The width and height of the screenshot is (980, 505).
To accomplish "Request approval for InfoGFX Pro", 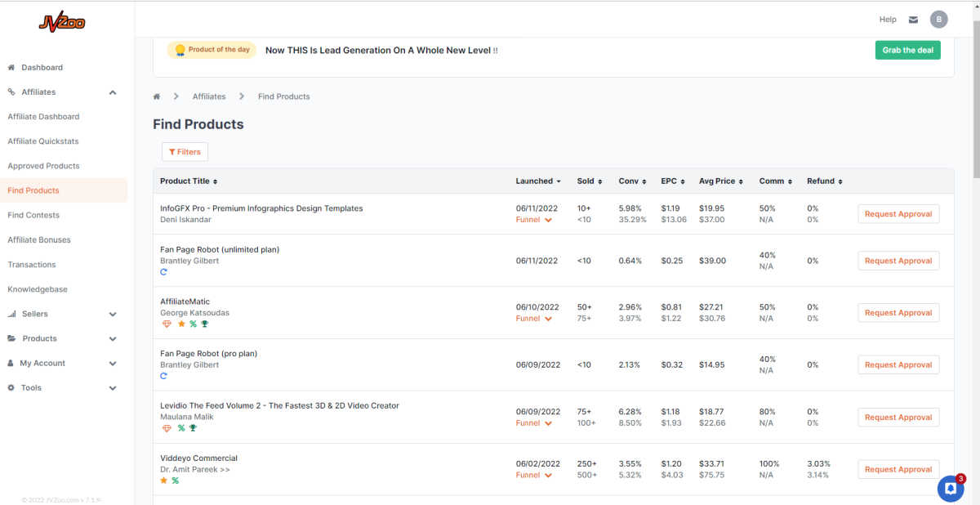I will pos(898,214).
